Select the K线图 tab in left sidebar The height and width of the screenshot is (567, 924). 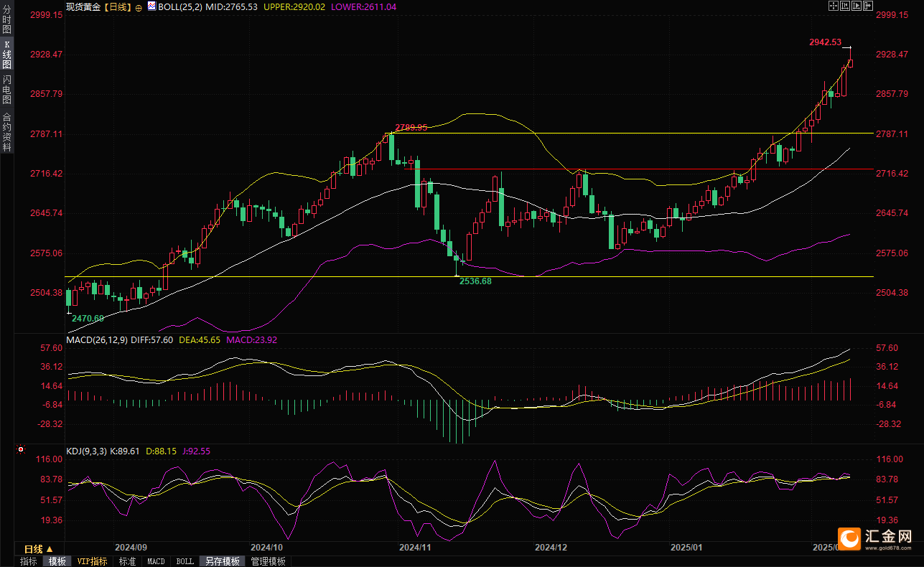point(7,54)
